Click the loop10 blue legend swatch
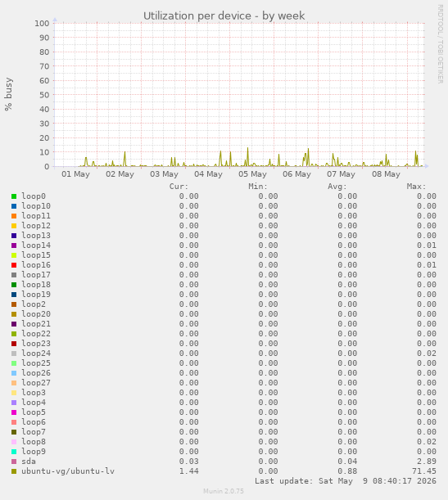The height and width of the screenshot is (500, 448). click(14, 206)
